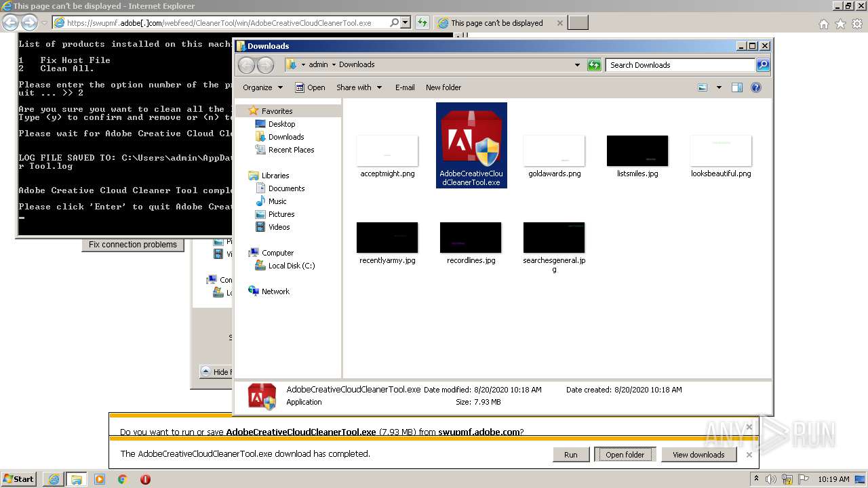Image resolution: width=868 pixels, height=488 pixels.
Task: Open the Windows Start menu
Action: tap(19, 479)
